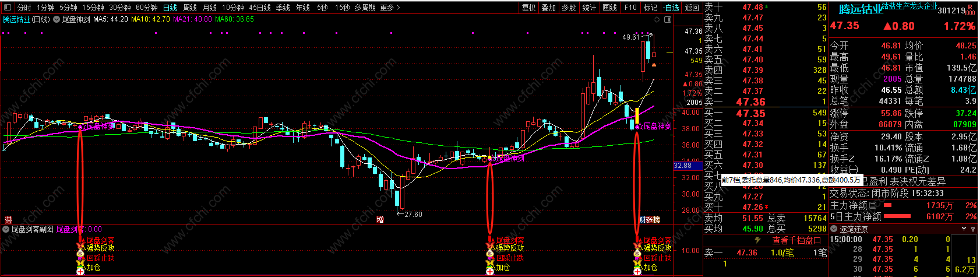Click the list icon beside 主力净额
The image size is (980, 277).
coord(872,205)
